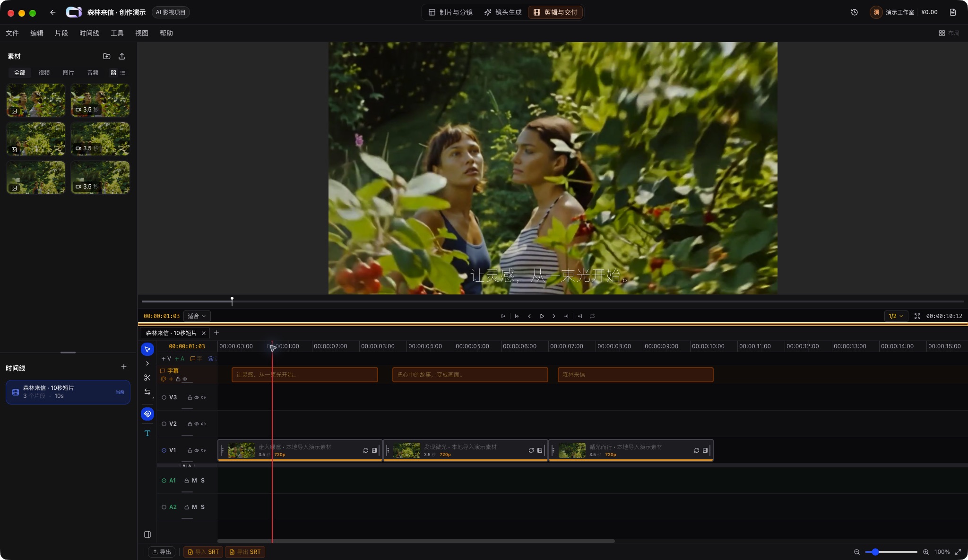Enter fullscreen preview mode
The width and height of the screenshot is (968, 560).
tap(917, 316)
